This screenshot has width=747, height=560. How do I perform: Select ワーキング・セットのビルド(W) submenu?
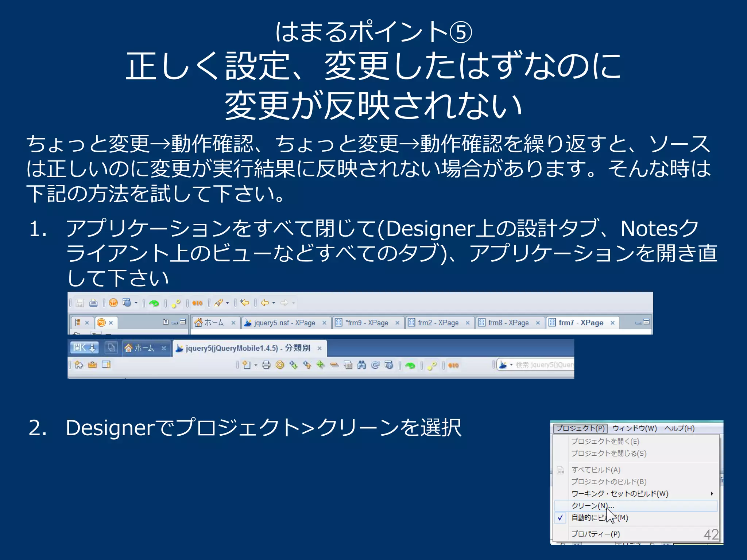(636, 494)
